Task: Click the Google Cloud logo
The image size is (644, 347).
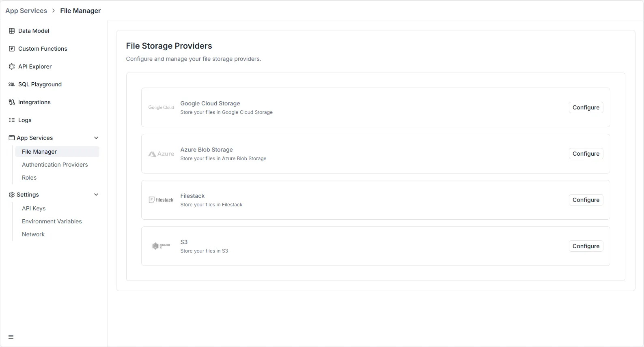Action: (x=161, y=107)
